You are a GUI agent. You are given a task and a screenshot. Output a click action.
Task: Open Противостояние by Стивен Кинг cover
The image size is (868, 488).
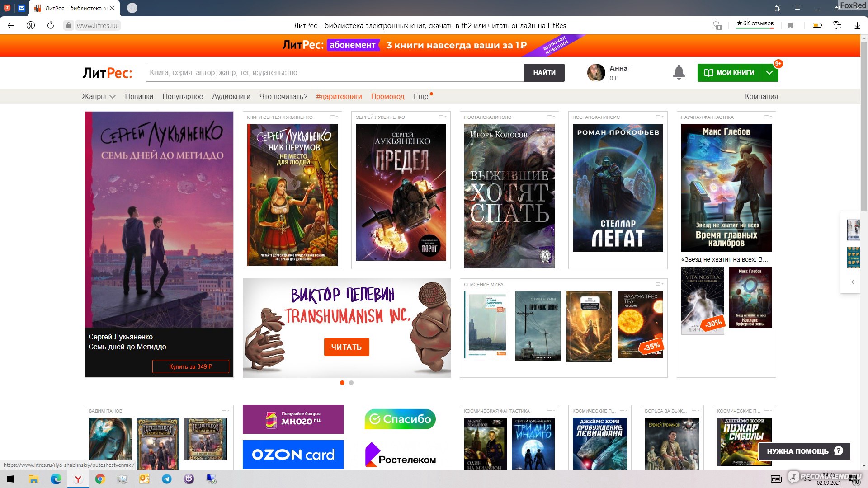538,326
